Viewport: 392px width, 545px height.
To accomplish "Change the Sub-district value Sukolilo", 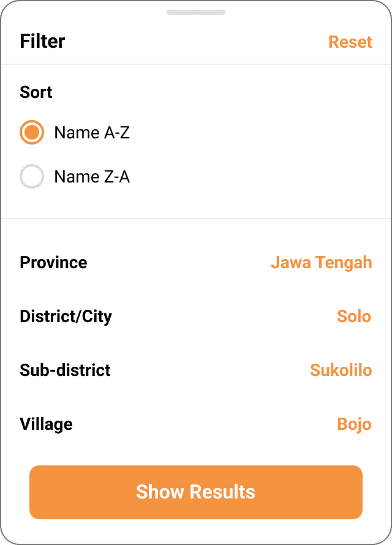I will tap(341, 370).
